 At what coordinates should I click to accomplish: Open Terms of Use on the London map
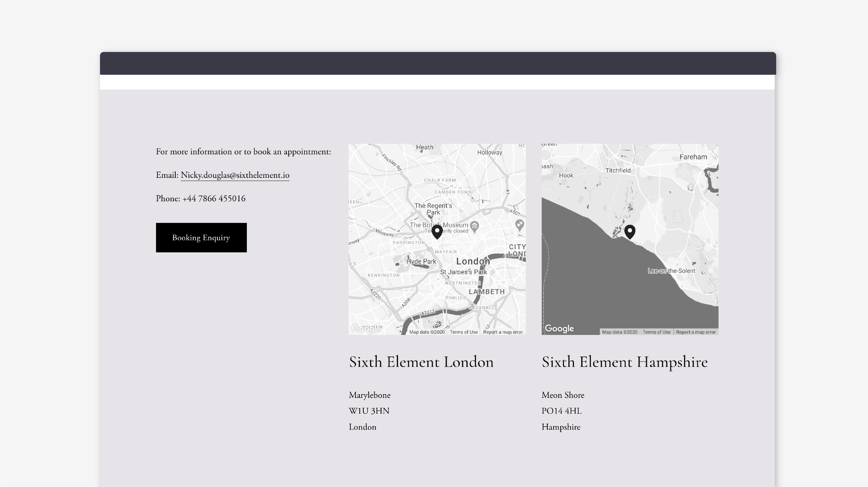464,332
